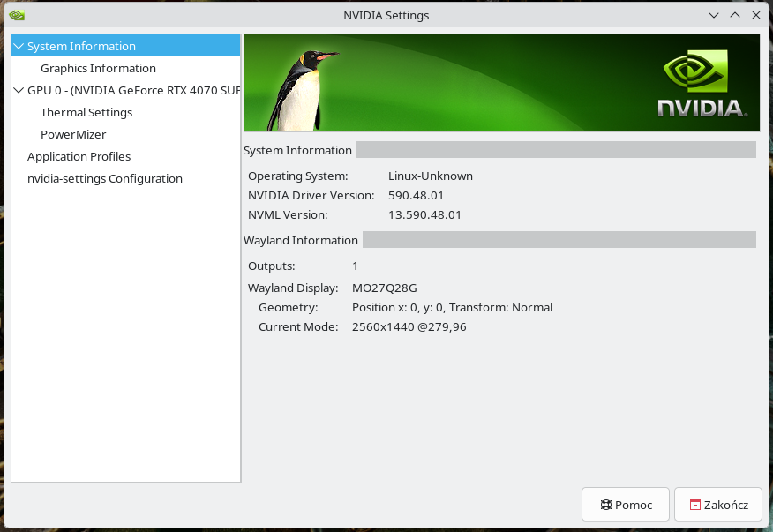Viewport: 773px width, 532px height.
Task: Open Graphics Information page
Action: (98, 68)
